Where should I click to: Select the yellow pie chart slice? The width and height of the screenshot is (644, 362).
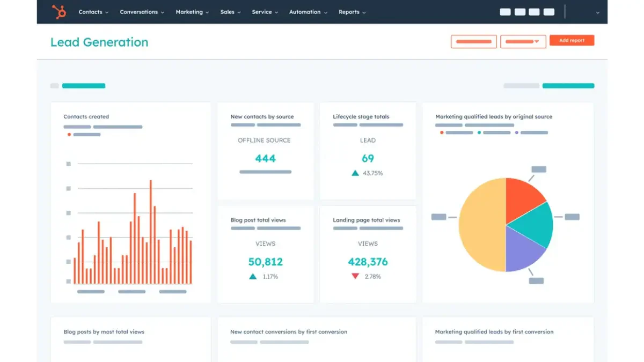click(481, 225)
